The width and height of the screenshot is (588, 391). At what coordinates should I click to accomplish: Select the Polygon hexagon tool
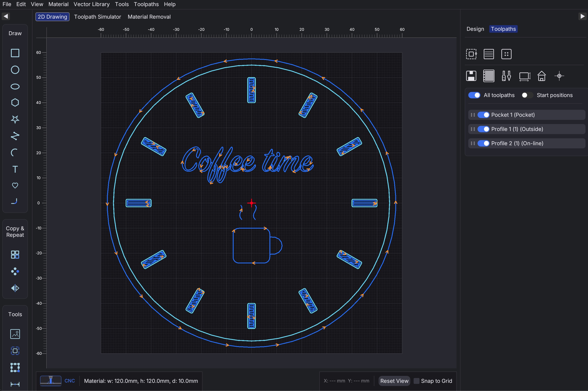click(15, 102)
